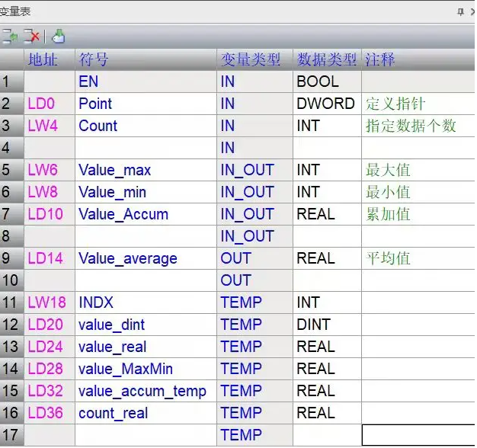Select the value_real symbol cell
Viewport: 477px width, 448px height.
146,347
